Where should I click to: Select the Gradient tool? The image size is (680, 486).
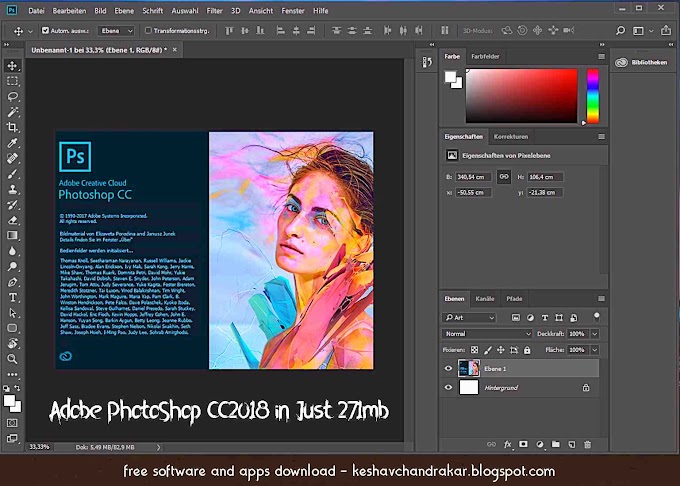(x=12, y=235)
